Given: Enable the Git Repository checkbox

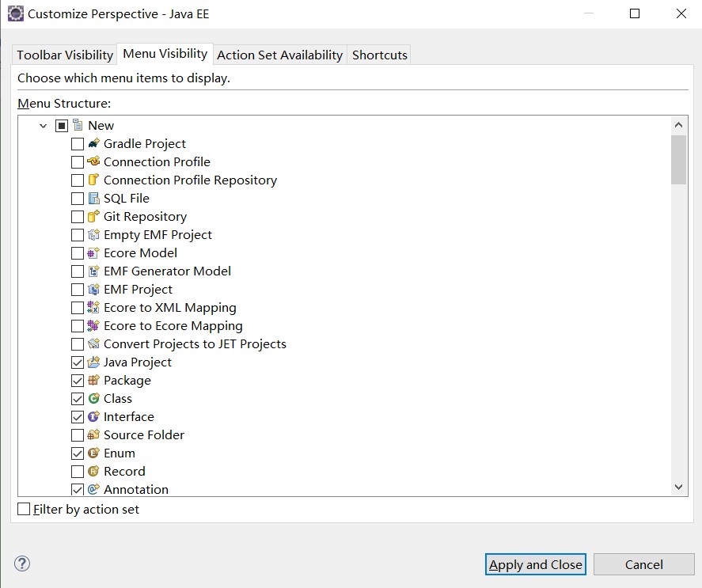Looking at the screenshot, I should (x=78, y=217).
